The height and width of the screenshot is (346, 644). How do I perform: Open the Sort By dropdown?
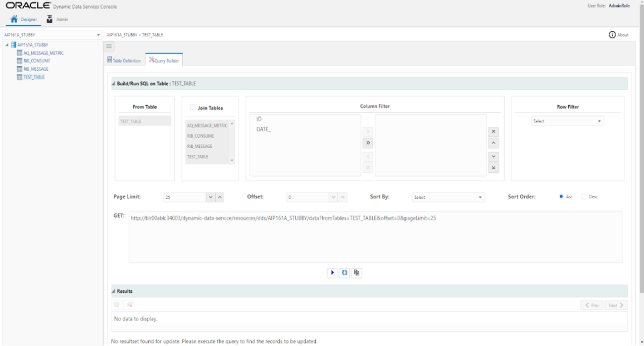click(448, 197)
